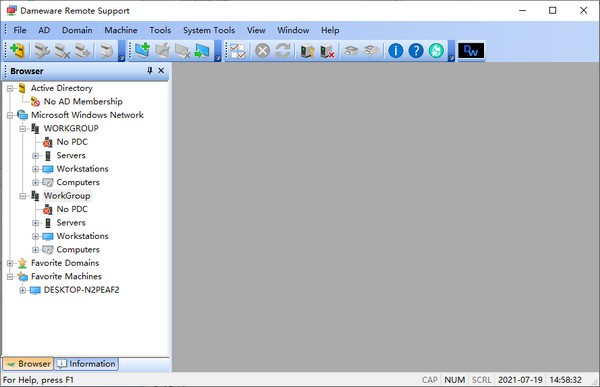
Task: Open the AD menu
Action: coord(44,30)
